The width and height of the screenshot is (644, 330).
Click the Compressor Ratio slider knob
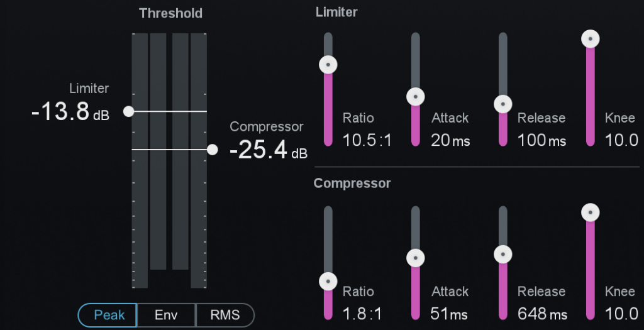click(x=328, y=281)
